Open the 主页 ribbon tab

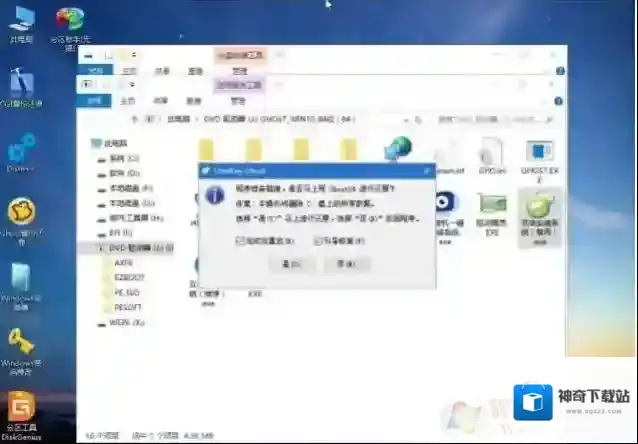[x=127, y=100]
